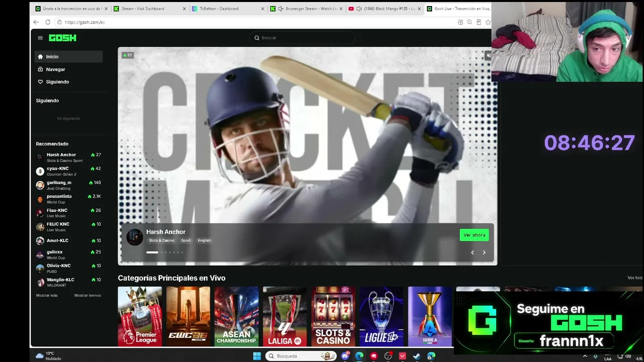
Task: Close the Stream - Kick Dashboard tab
Action: pos(184,9)
